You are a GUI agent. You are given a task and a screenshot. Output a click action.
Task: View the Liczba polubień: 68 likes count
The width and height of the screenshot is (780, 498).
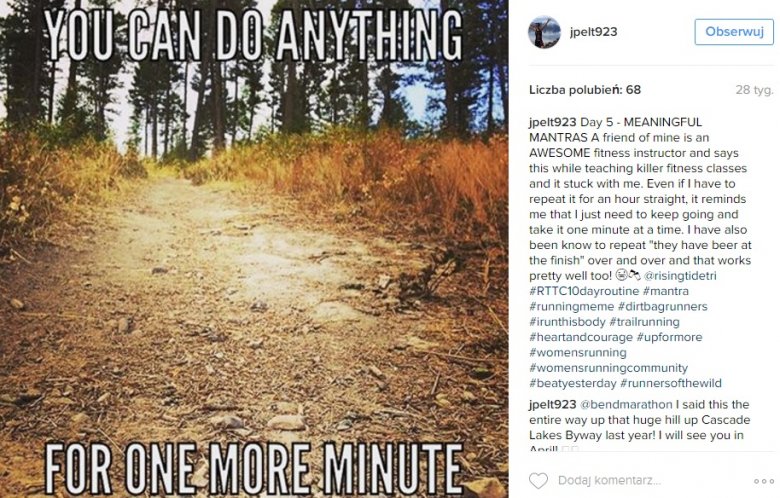click(x=585, y=90)
